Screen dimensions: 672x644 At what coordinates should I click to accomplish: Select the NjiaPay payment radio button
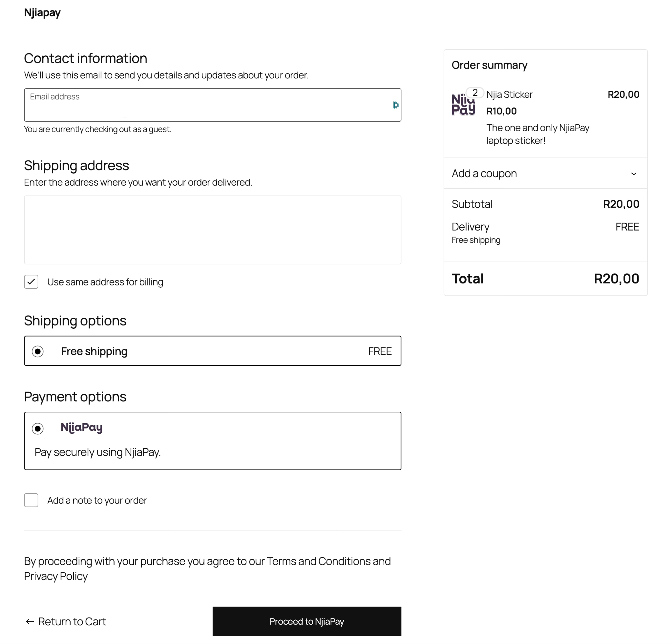pyautogui.click(x=38, y=428)
